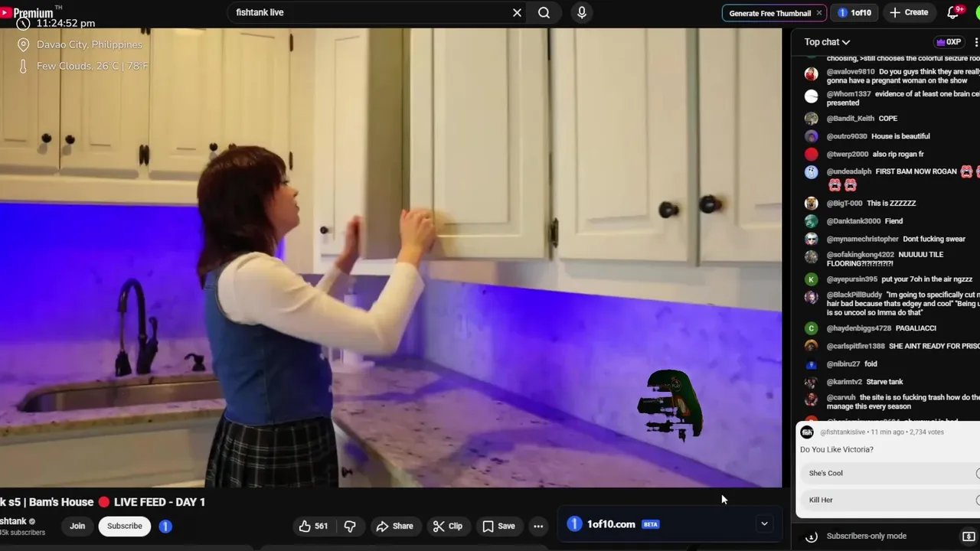The width and height of the screenshot is (980, 551).
Task: Click Generate Free Thumbnail button
Action: point(769,13)
